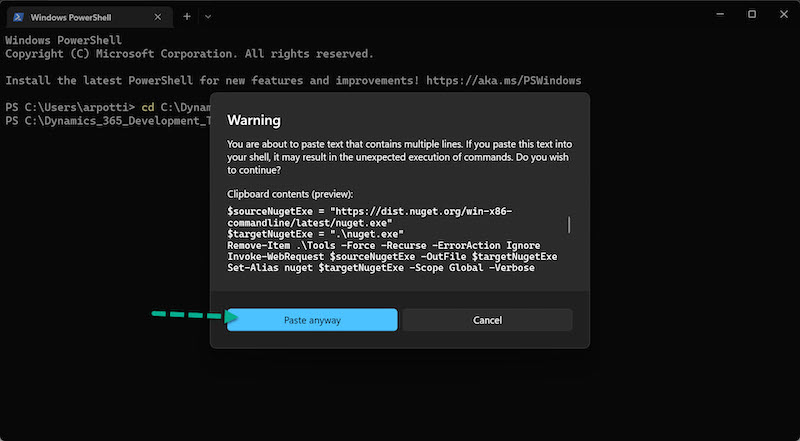800x441 pixels.
Task: Open the new tab profile dropdown
Action: [x=208, y=17]
